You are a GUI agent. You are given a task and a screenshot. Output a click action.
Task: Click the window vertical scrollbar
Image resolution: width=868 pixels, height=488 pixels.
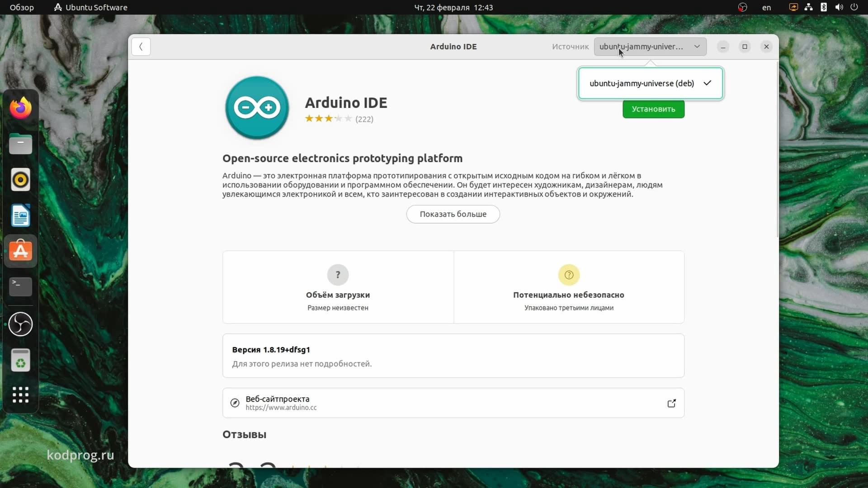pyautogui.click(x=777, y=149)
